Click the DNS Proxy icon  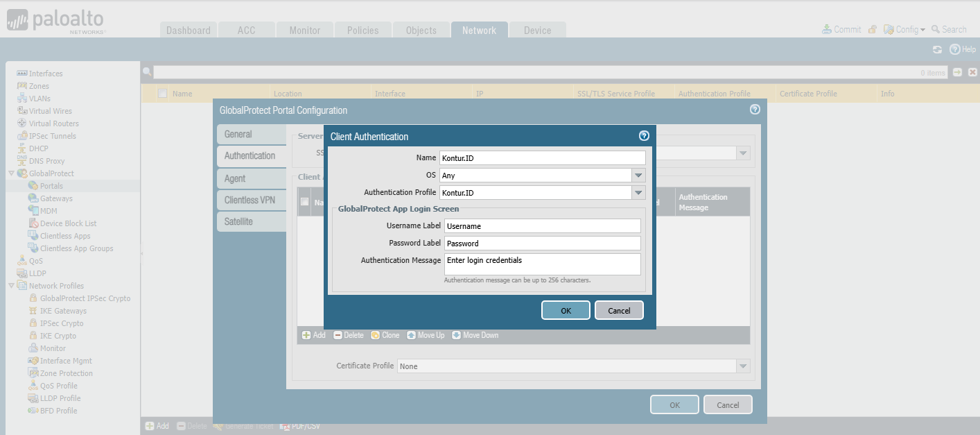(x=21, y=161)
